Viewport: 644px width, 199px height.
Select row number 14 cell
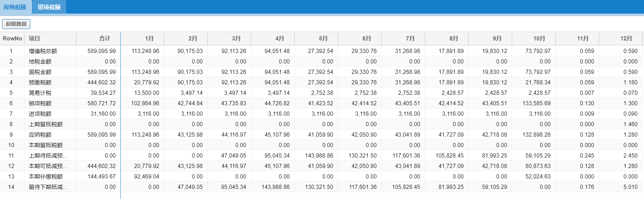[x=11, y=187]
